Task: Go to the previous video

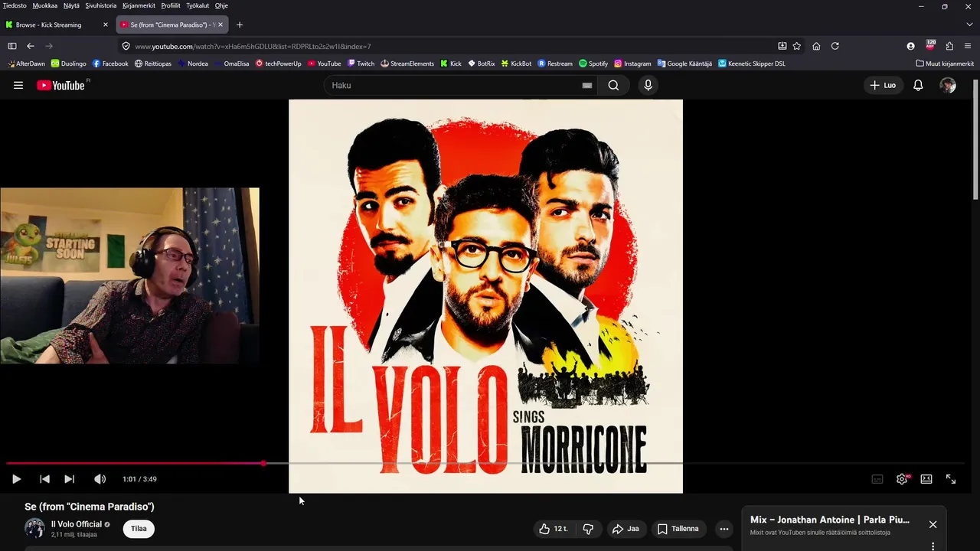Action: click(x=44, y=479)
